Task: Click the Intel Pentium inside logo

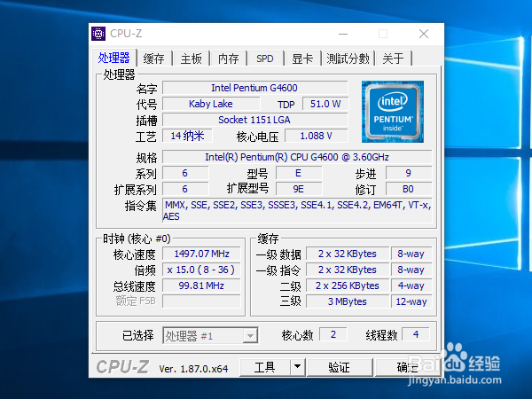Action: (393, 112)
